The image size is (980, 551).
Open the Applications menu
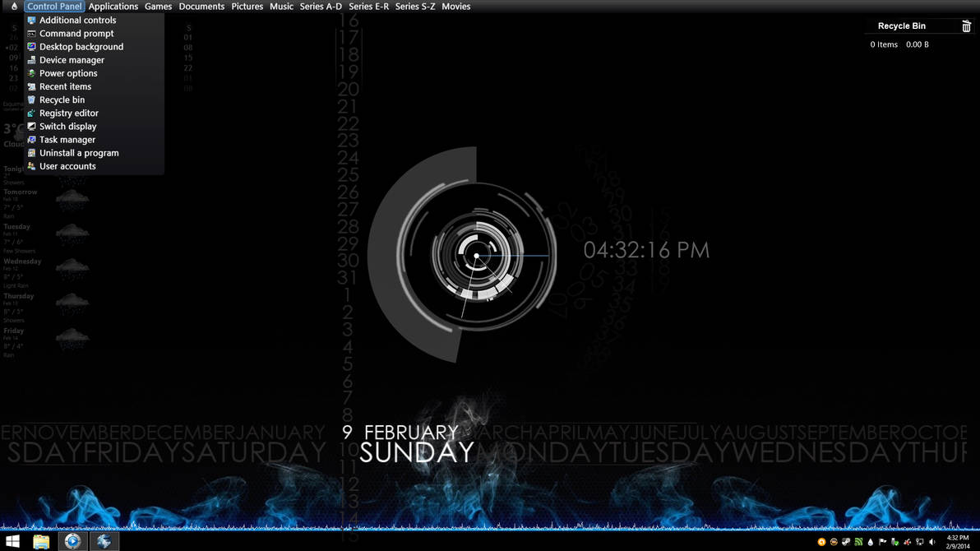[113, 7]
